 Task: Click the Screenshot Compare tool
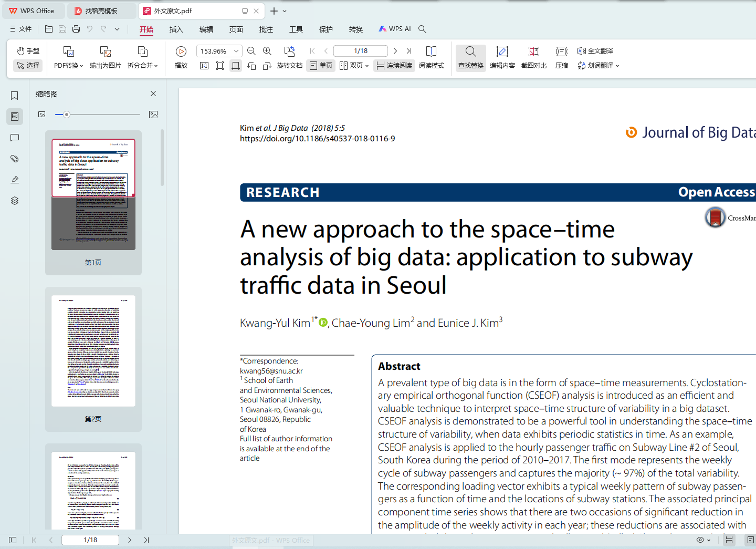click(x=533, y=57)
